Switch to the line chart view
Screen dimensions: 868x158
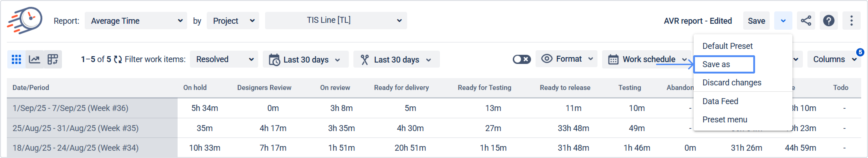point(34,59)
